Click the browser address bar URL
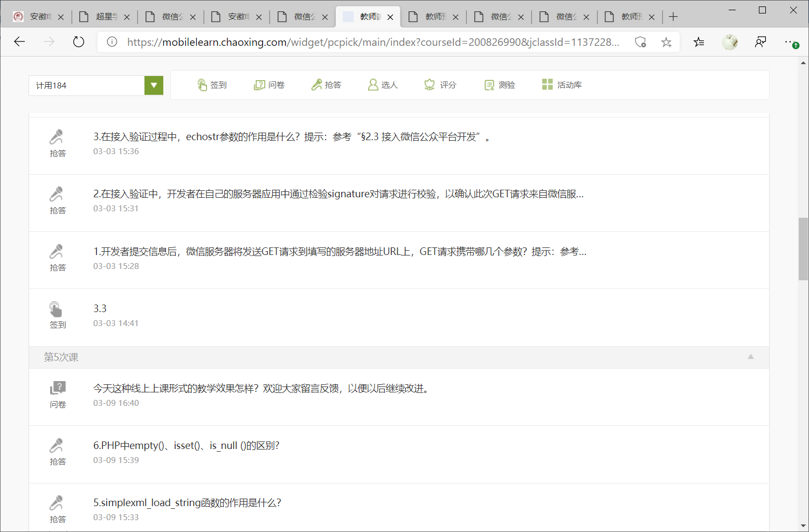The height and width of the screenshot is (532, 809). [x=372, y=42]
